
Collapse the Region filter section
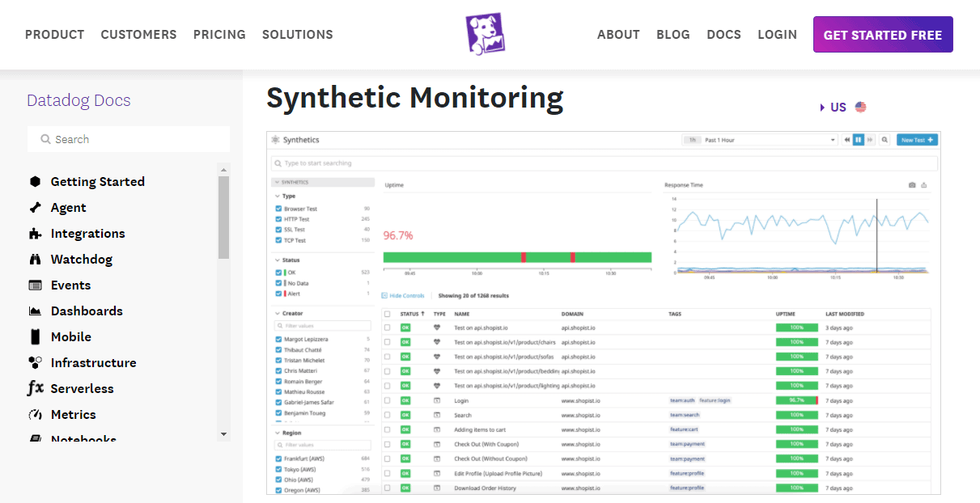tap(278, 433)
